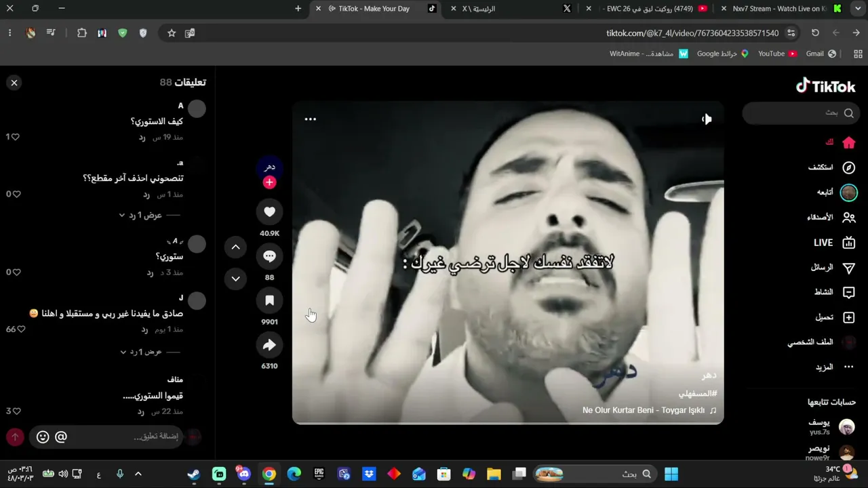Screen dimensions: 868x488
Task: Post the comment with the red arrow button
Action: (15, 437)
